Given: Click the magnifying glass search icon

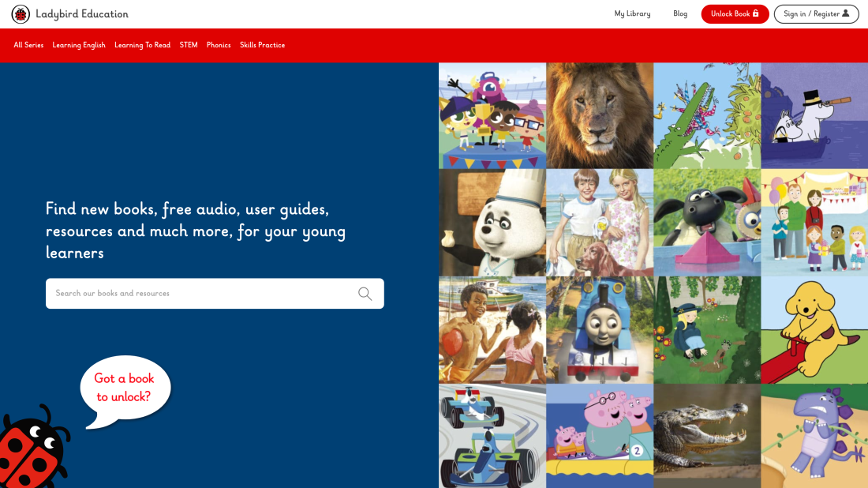Looking at the screenshot, I should point(365,294).
